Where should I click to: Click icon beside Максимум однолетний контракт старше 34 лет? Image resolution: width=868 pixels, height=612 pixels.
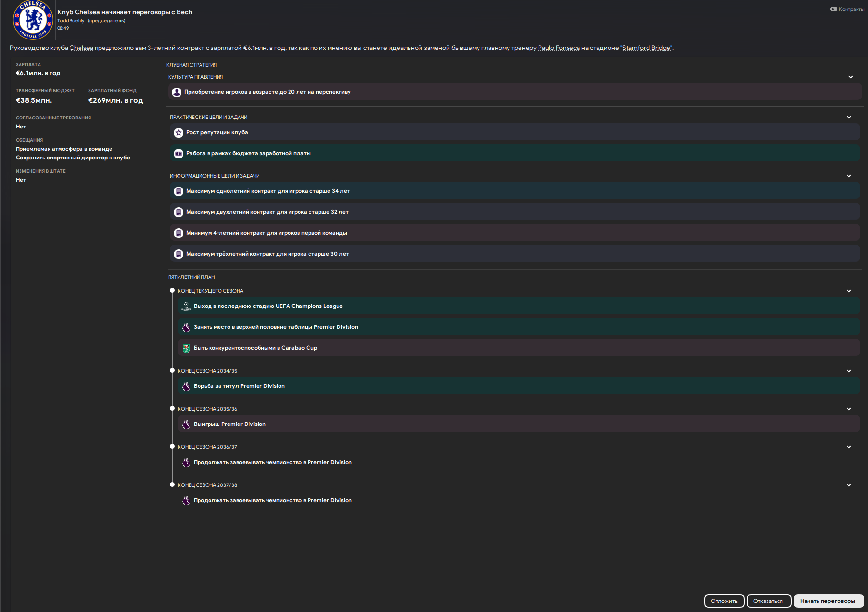[x=179, y=191]
